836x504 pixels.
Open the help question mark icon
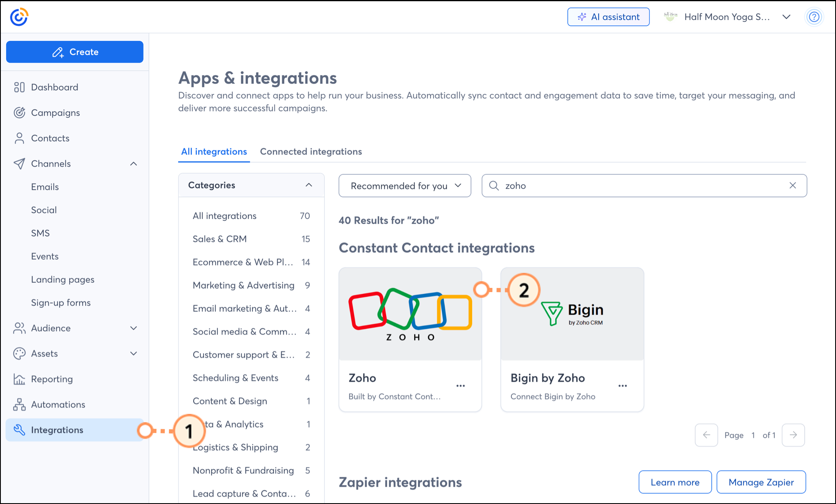(x=813, y=17)
